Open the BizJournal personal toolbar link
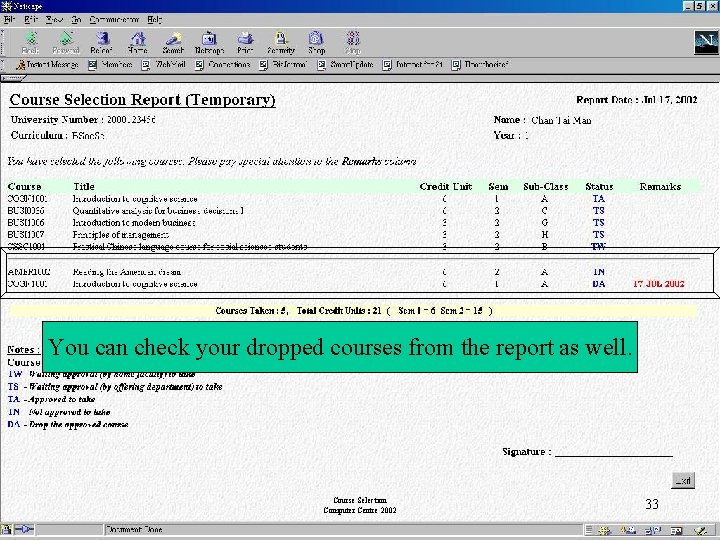This screenshot has height=540, width=720. coord(283,65)
